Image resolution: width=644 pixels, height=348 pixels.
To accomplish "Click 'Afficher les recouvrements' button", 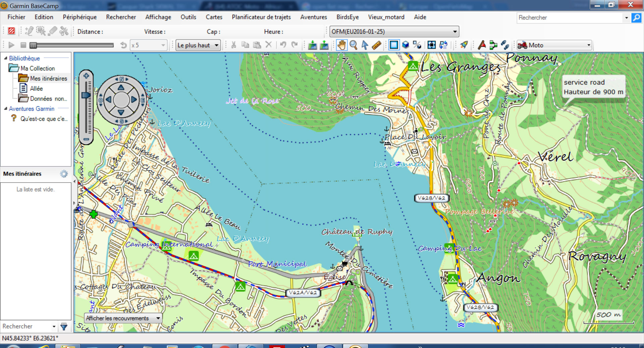I will (x=123, y=318).
